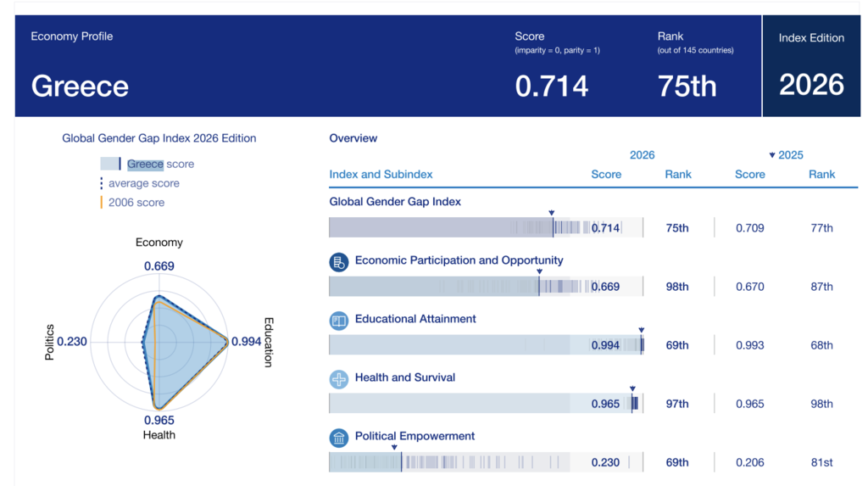The height and width of the screenshot is (486, 868).
Task: Click the Global Gender Gap Index 2026 Edition heading
Action: tap(159, 138)
